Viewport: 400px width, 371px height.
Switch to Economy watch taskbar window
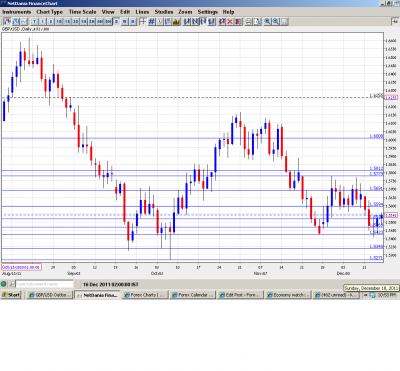click(x=288, y=295)
